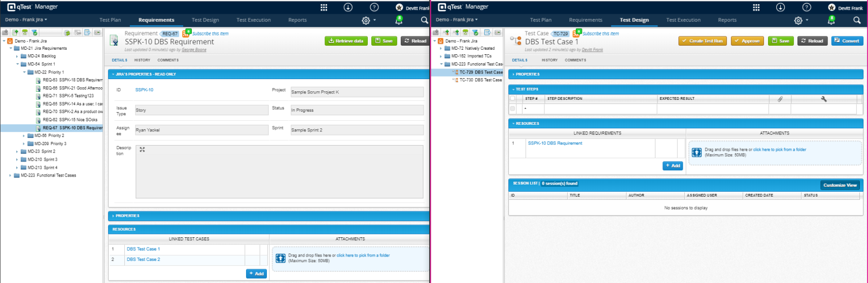
Task: Click export icon in Requirements tree toolbar
Action: [x=87, y=32]
